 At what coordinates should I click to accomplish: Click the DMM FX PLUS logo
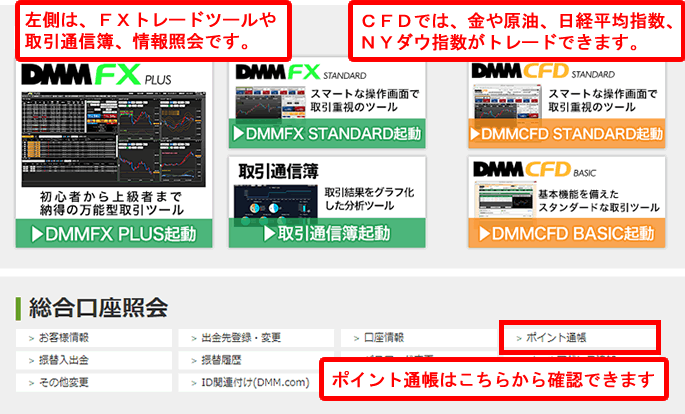point(97,75)
